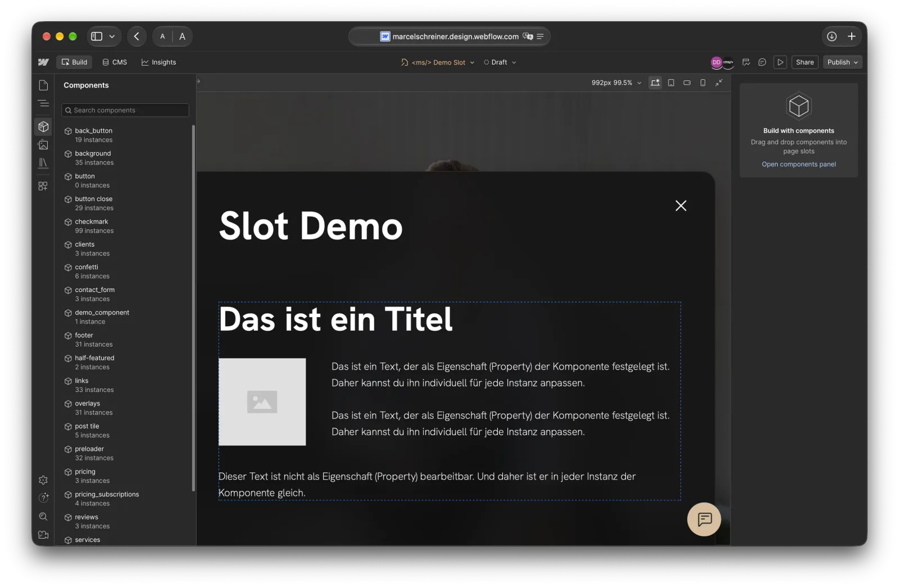Select the contact_form component

tap(125, 294)
